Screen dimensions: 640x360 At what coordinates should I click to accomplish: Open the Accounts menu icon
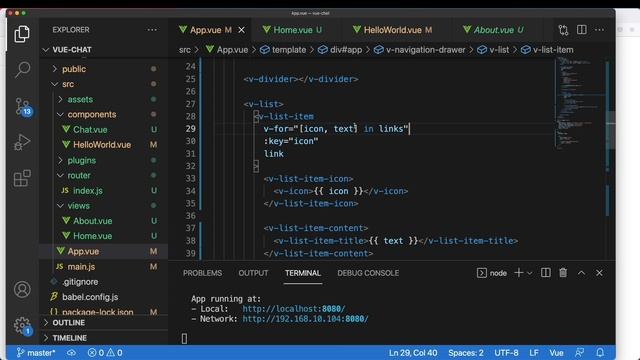(22, 289)
